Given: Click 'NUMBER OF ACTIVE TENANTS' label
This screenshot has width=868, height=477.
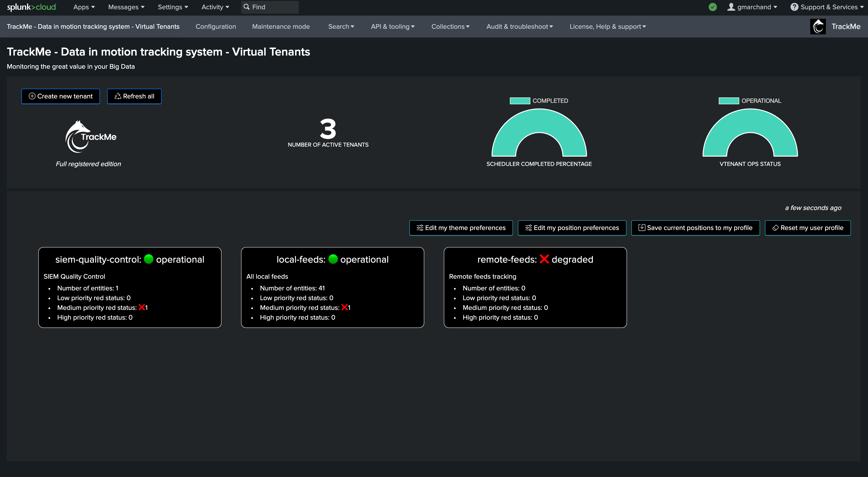Looking at the screenshot, I should 328,145.
